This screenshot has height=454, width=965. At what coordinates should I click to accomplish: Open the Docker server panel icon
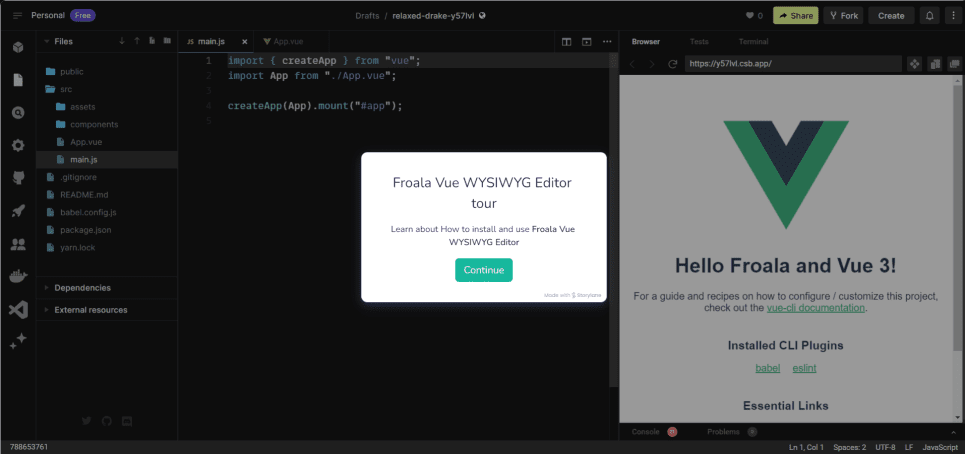pos(18,277)
